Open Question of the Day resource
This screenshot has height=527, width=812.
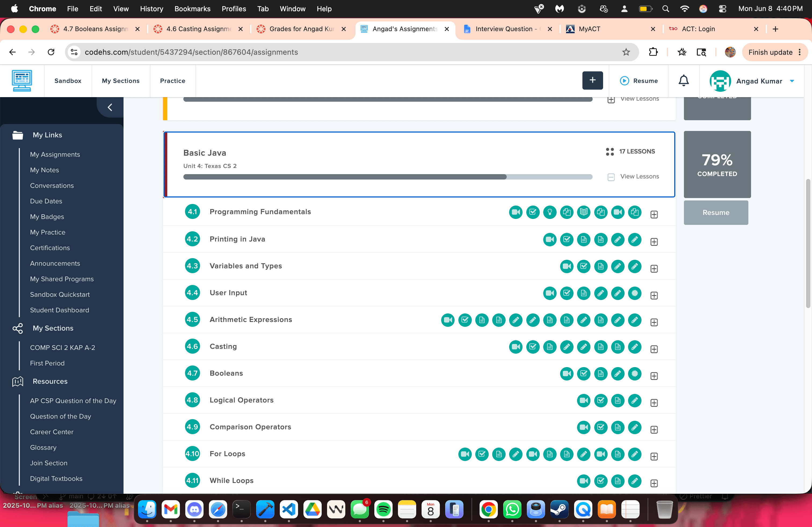pos(60,416)
